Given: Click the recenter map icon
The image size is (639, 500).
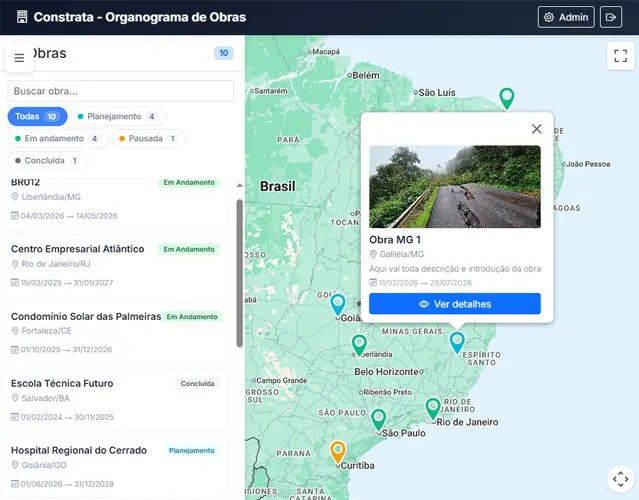Looking at the screenshot, I should click(620, 479).
